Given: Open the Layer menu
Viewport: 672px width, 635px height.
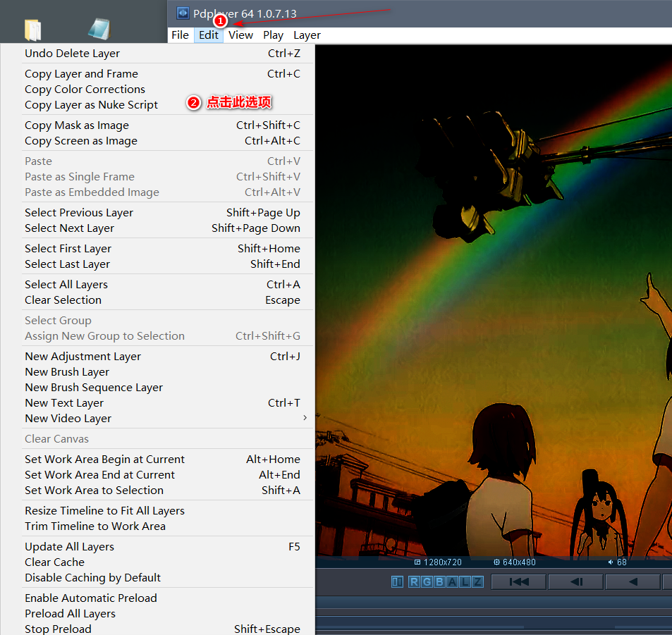Looking at the screenshot, I should pyautogui.click(x=307, y=35).
